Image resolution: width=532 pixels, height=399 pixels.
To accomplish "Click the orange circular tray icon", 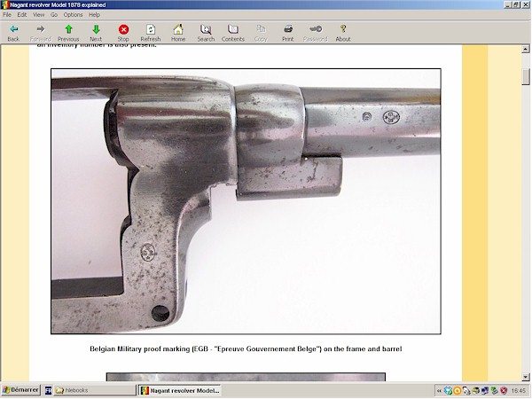I will 457,391.
